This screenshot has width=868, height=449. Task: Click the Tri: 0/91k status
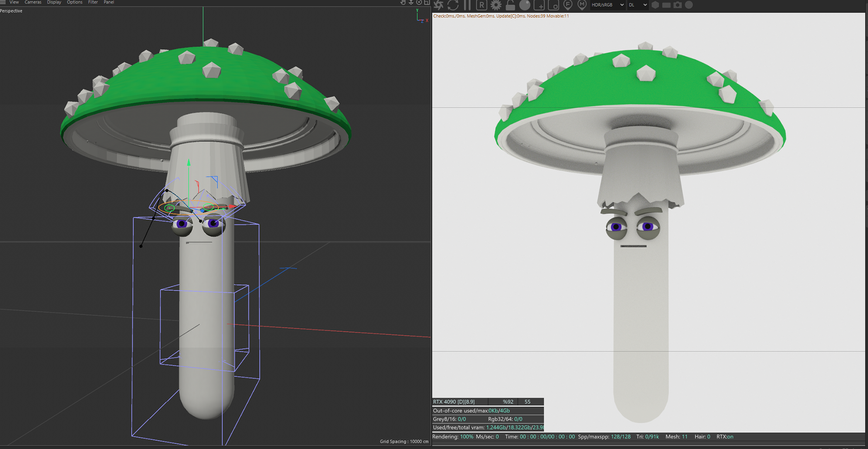(647, 437)
